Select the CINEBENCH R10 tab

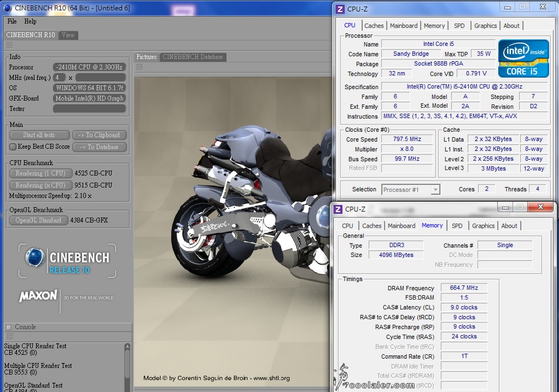[31, 35]
